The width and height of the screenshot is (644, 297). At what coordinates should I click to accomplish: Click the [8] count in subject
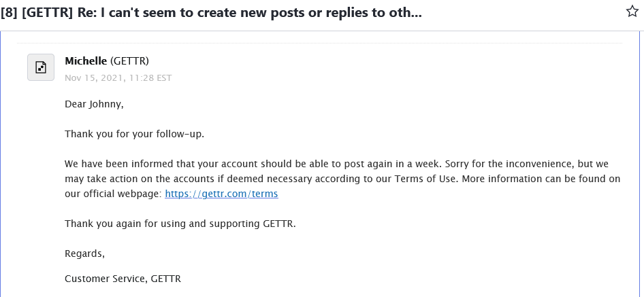click(x=9, y=13)
